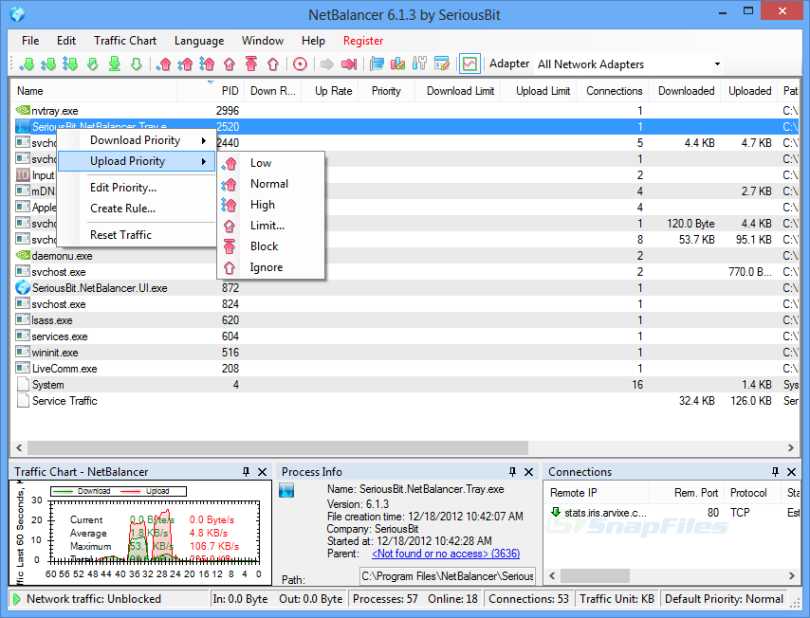Toggle auto-hide on the Process Info panel
The height and width of the screenshot is (618, 810).
tap(513, 471)
